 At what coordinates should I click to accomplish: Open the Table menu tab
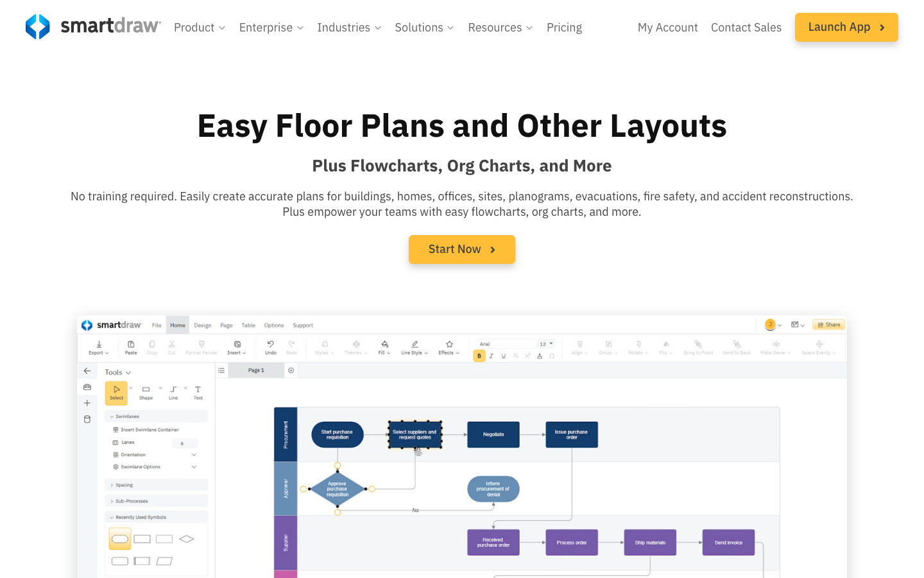click(248, 325)
